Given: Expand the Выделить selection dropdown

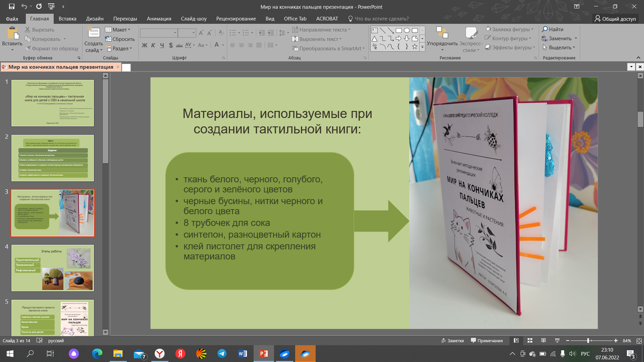Looking at the screenshot, I should (560, 48).
